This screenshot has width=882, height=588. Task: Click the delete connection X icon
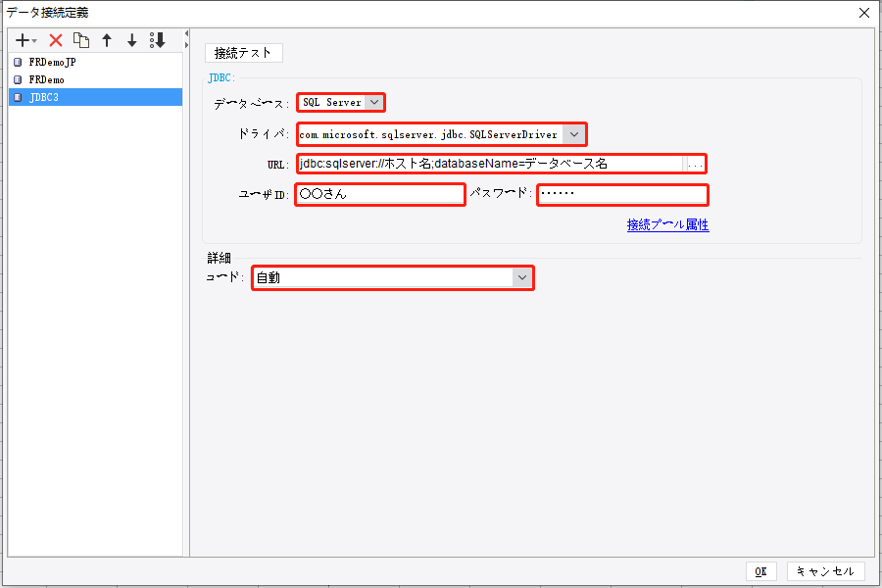coord(56,40)
